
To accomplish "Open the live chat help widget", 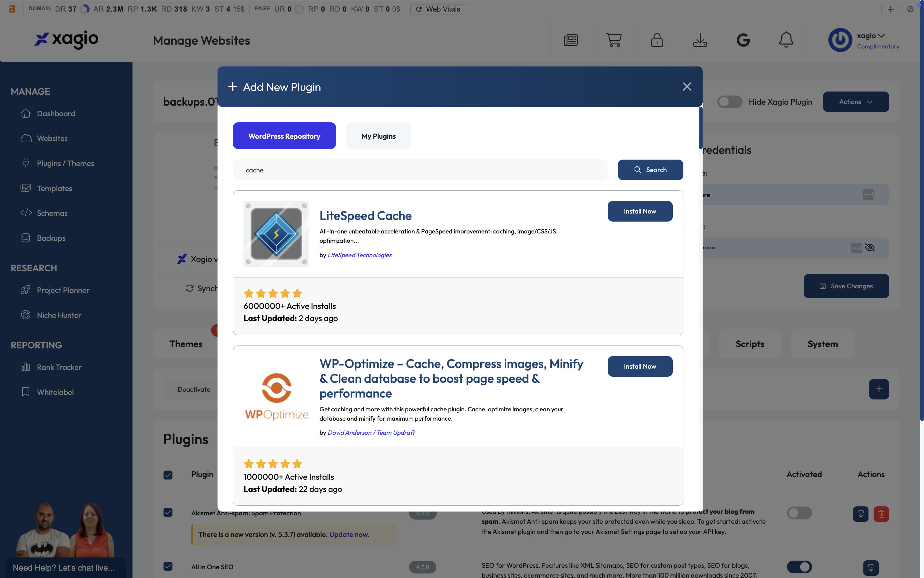I will 65,567.
